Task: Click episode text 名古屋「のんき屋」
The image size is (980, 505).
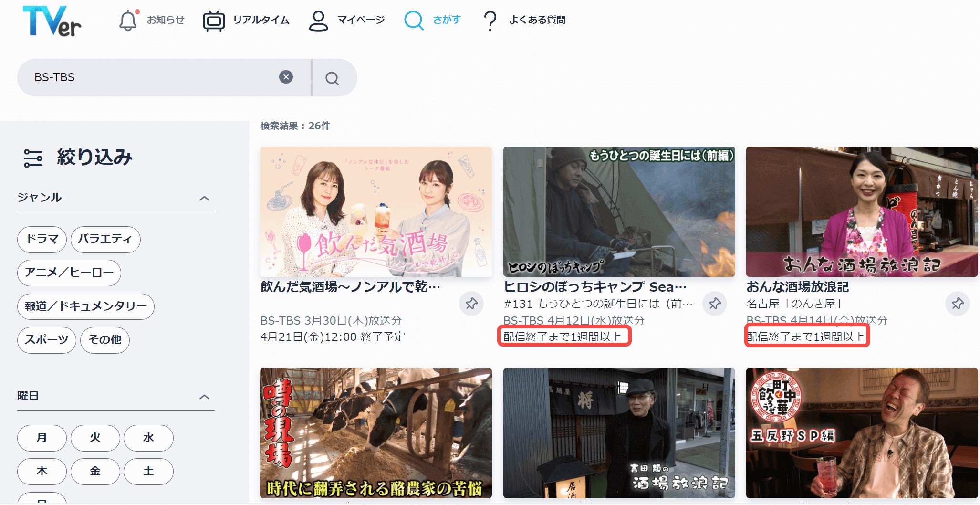Action: tap(794, 304)
